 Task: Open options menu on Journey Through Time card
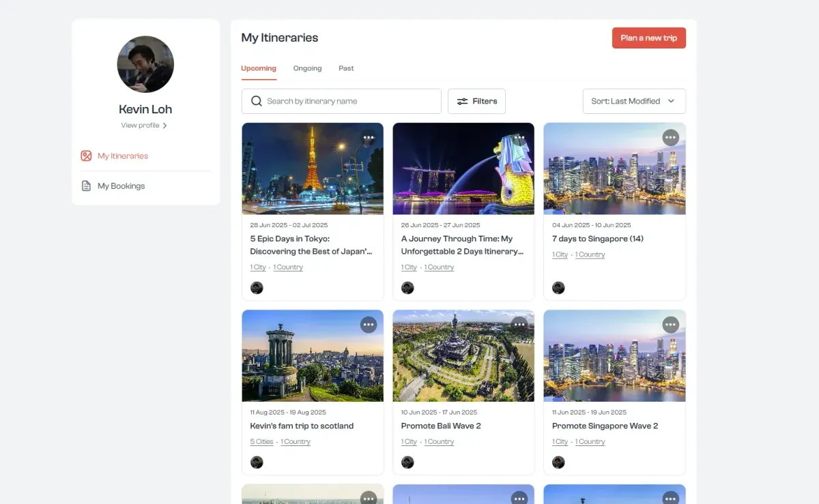(519, 138)
